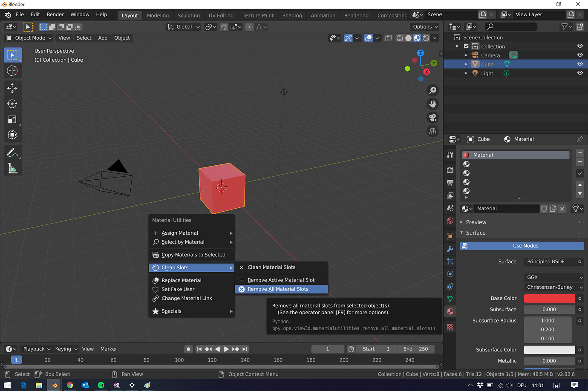Toggle the camera view icon
The height and width of the screenshot is (391, 588).
(433, 118)
